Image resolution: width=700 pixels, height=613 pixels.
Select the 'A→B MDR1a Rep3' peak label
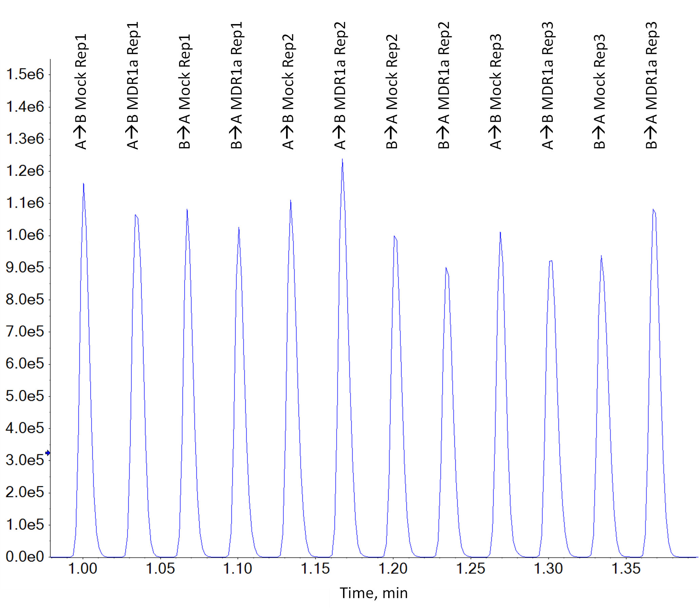[548, 85]
